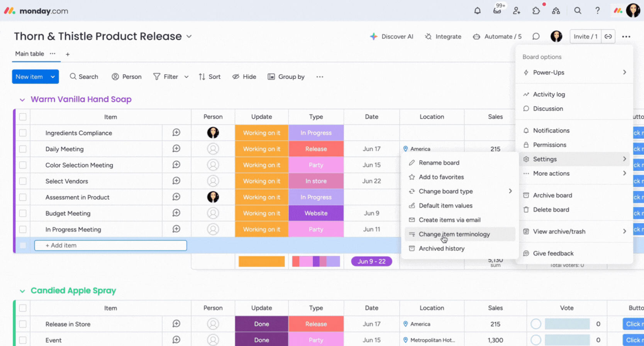This screenshot has height=346, width=644.
Task: Assign person on Daily Meeting row
Action: [x=213, y=149]
